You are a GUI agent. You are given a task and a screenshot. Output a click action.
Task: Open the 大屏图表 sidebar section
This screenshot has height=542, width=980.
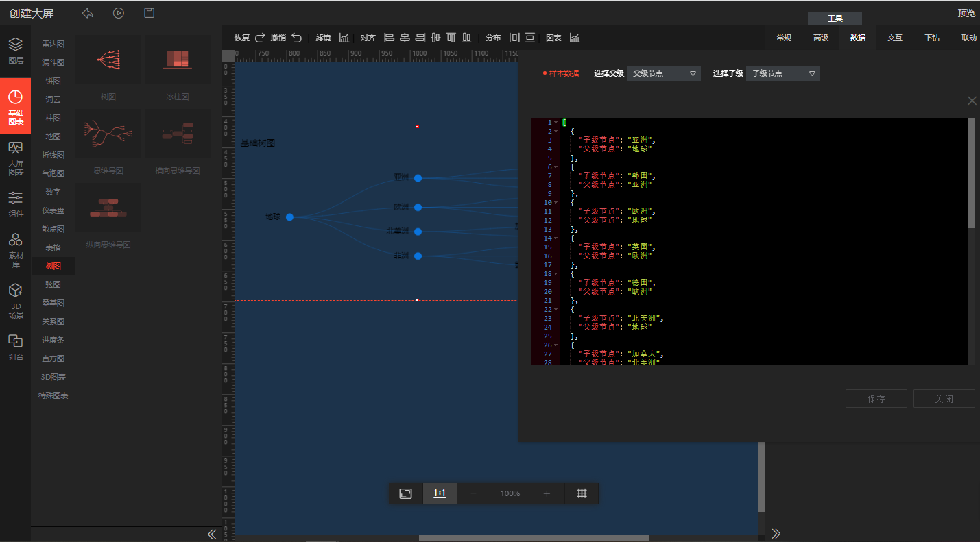tap(15, 158)
